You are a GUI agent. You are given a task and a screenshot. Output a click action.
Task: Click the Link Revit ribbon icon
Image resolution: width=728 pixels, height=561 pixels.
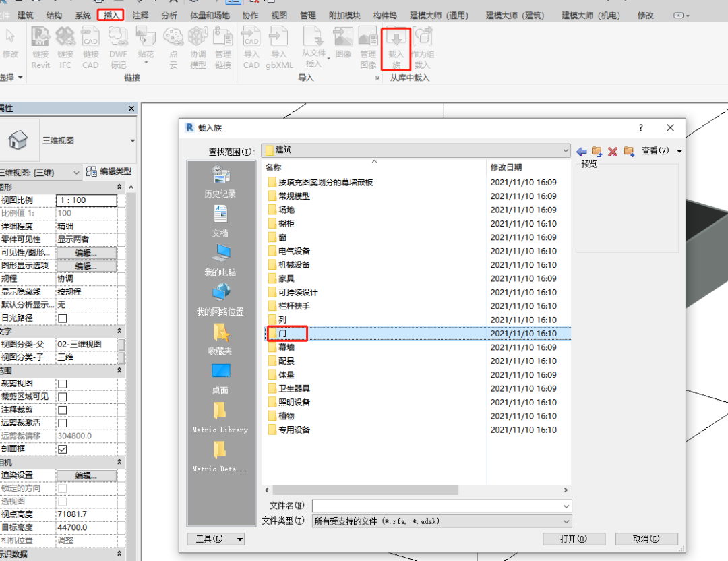click(x=40, y=48)
